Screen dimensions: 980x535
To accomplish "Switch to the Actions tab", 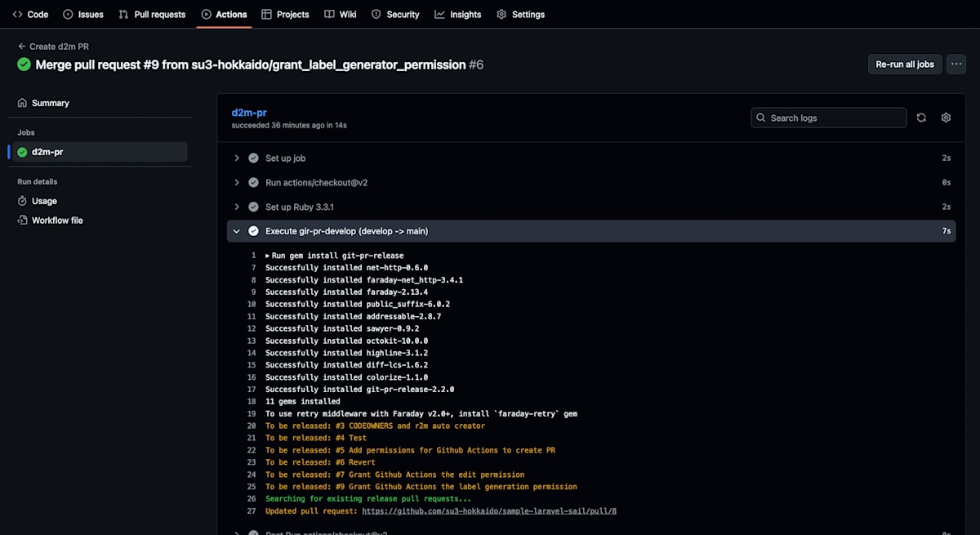I will [224, 14].
